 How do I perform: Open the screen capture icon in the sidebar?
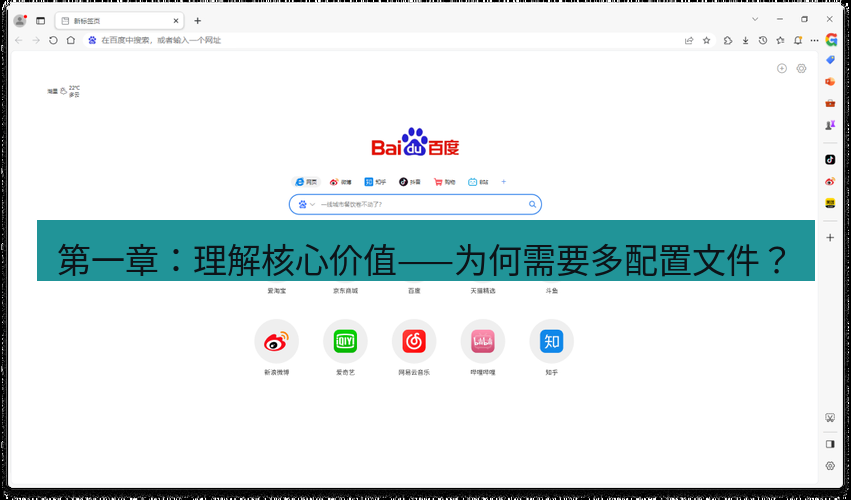click(x=830, y=417)
